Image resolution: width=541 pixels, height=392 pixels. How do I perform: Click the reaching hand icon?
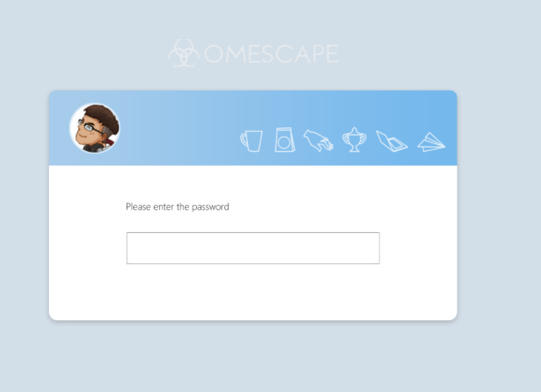pos(318,141)
